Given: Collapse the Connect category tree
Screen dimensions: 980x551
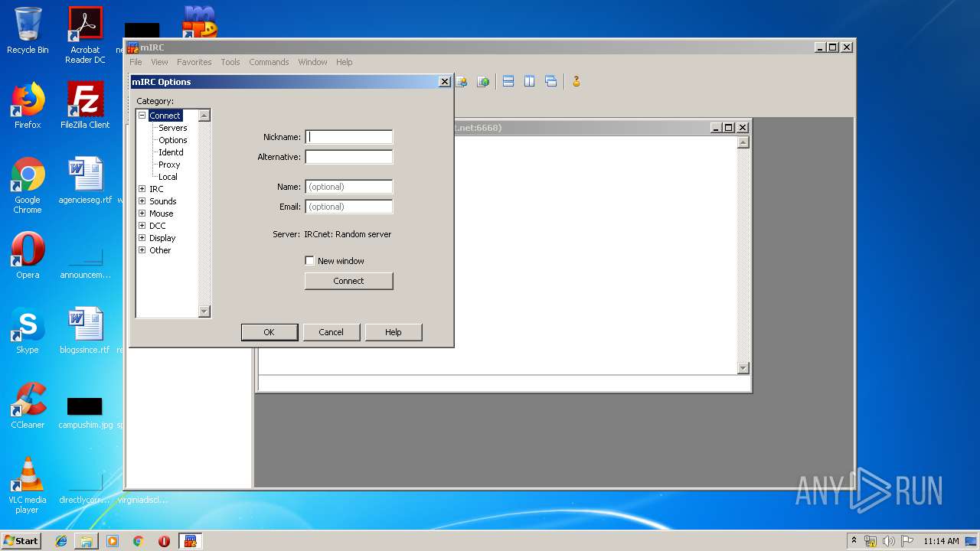Looking at the screenshot, I should coord(142,116).
